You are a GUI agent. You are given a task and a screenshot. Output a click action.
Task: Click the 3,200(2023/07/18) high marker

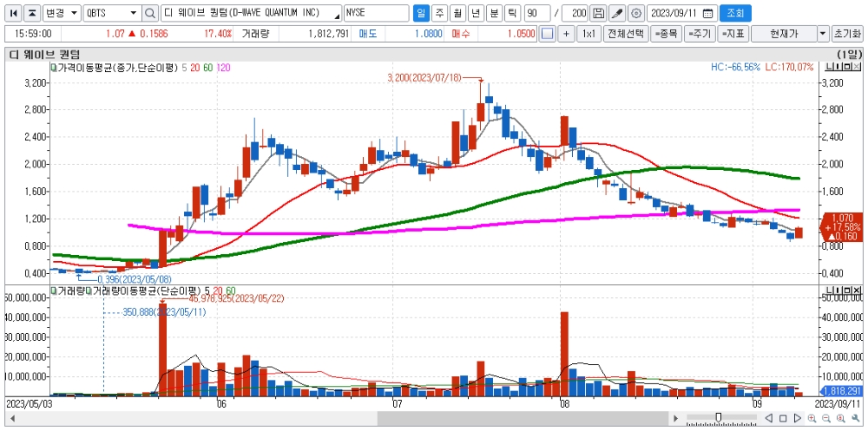424,78
